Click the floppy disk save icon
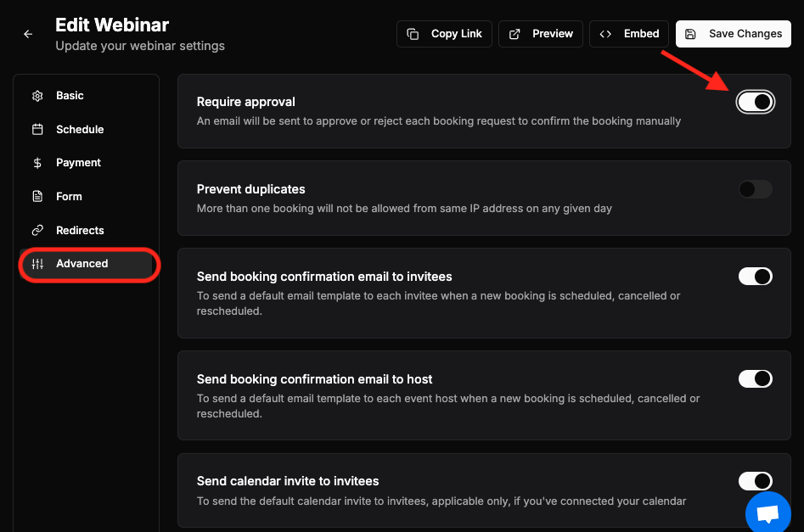 tap(691, 34)
